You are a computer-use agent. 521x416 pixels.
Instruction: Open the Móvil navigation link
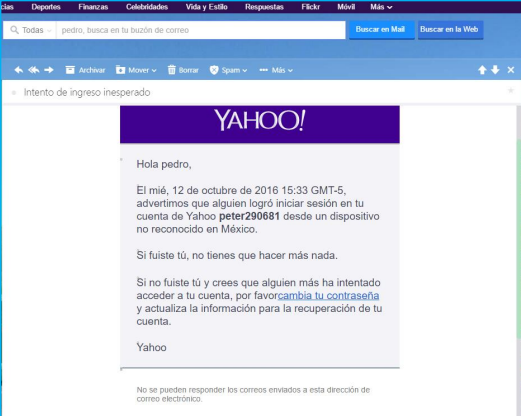(x=346, y=7)
